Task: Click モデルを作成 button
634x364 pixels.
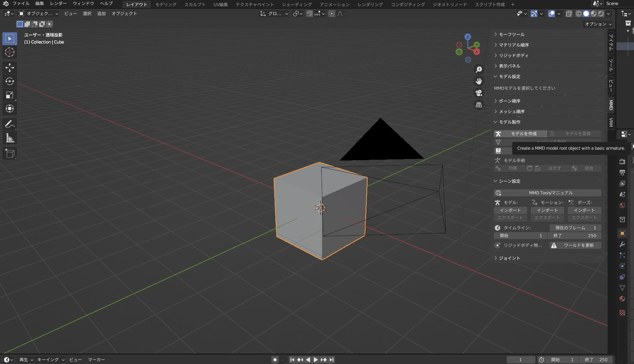Action: pos(520,134)
